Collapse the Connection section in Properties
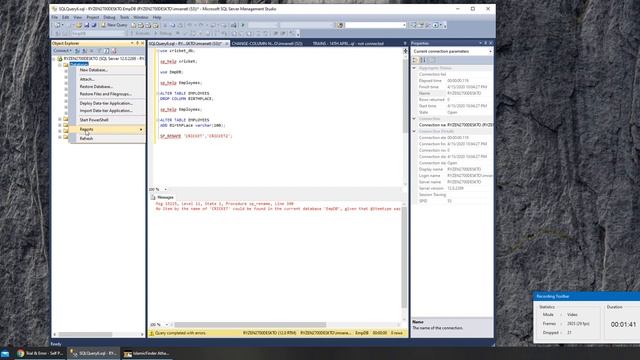The width and height of the screenshot is (640, 360). coord(414,119)
